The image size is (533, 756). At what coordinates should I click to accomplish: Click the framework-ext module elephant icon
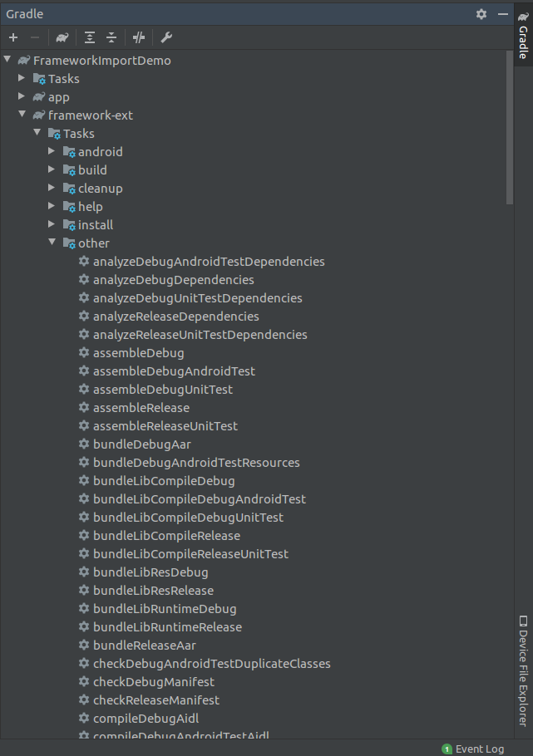click(39, 115)
